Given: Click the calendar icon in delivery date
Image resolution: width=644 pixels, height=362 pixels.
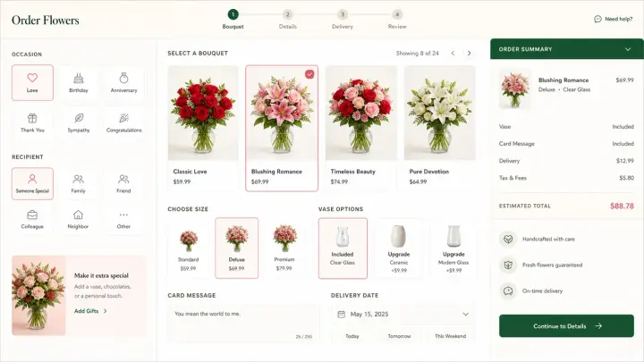Looking at the screenshot, I should [x=341, y=314].
